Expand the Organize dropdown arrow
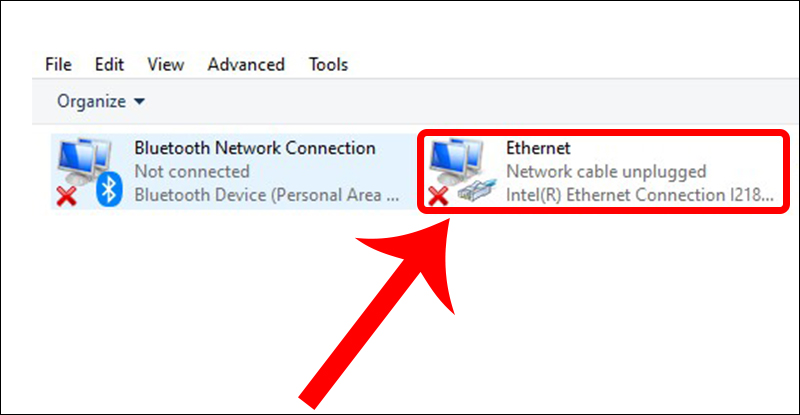The width and height of the screenshot is (800, 415). pos(139,101)
